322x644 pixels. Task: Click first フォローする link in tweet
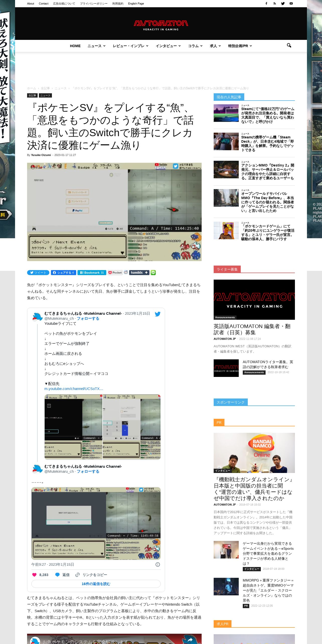[x=88, y=318]
